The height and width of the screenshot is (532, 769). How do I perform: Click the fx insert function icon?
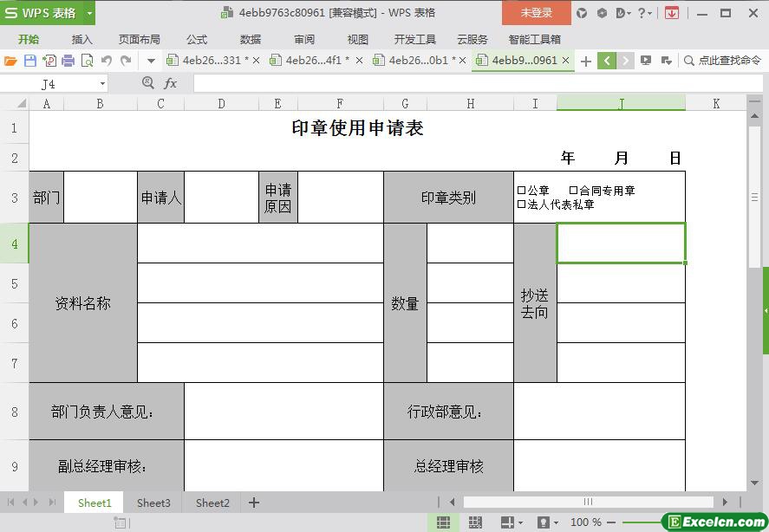click(x=171, y=83)
